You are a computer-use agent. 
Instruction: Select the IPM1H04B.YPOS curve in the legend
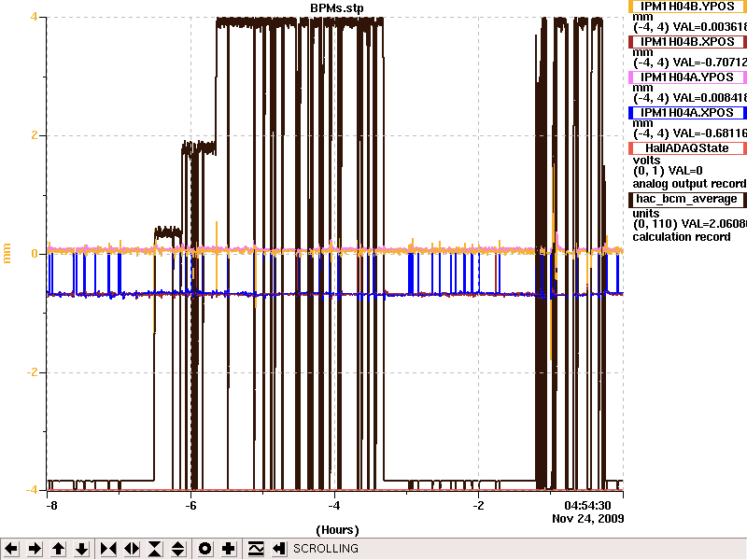click(687, 7)
